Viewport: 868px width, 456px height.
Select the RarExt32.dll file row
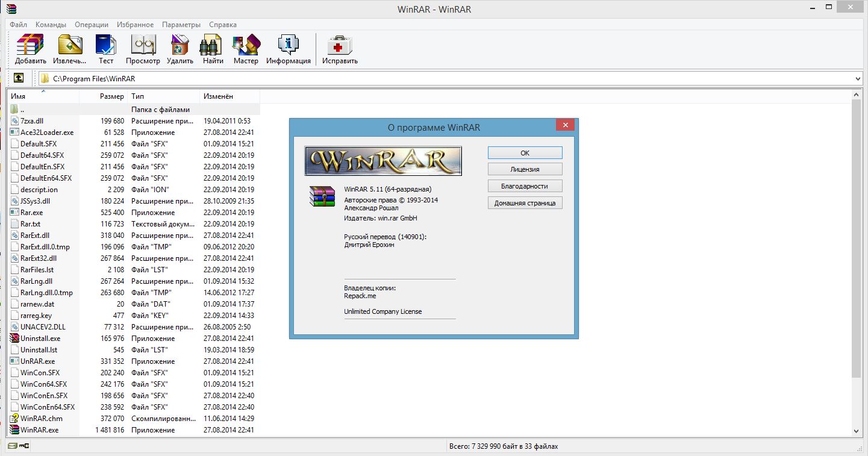(x=134, y=258)
